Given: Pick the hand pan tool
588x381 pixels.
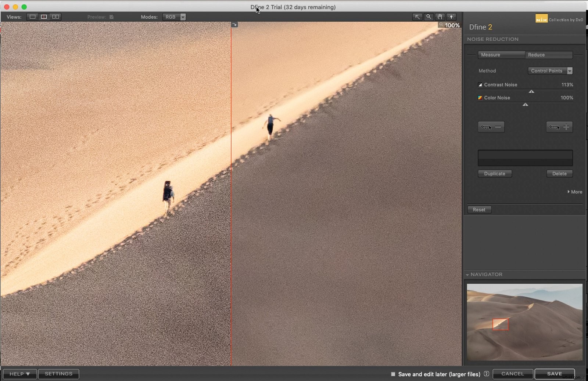Looking at the screenshot, I should (440, 17).
